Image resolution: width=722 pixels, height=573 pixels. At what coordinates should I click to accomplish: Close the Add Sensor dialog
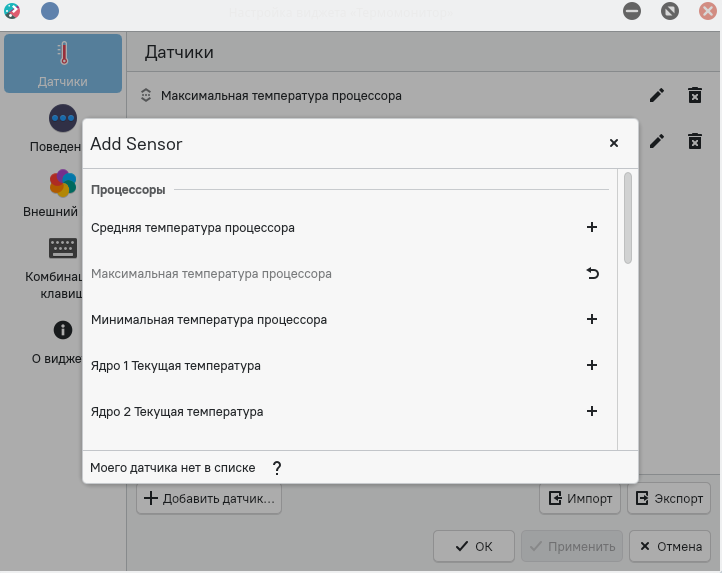pyautogui.click(x=614, y=143)
